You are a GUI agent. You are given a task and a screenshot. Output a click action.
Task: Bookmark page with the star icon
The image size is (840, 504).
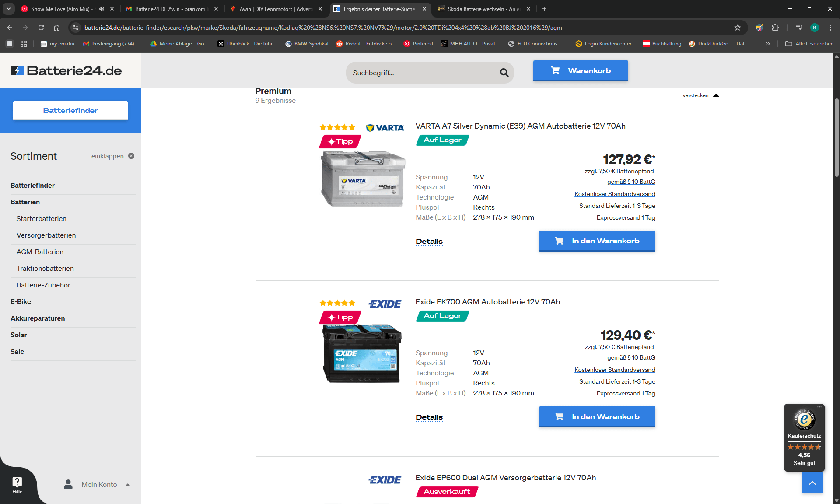point(738,28)
